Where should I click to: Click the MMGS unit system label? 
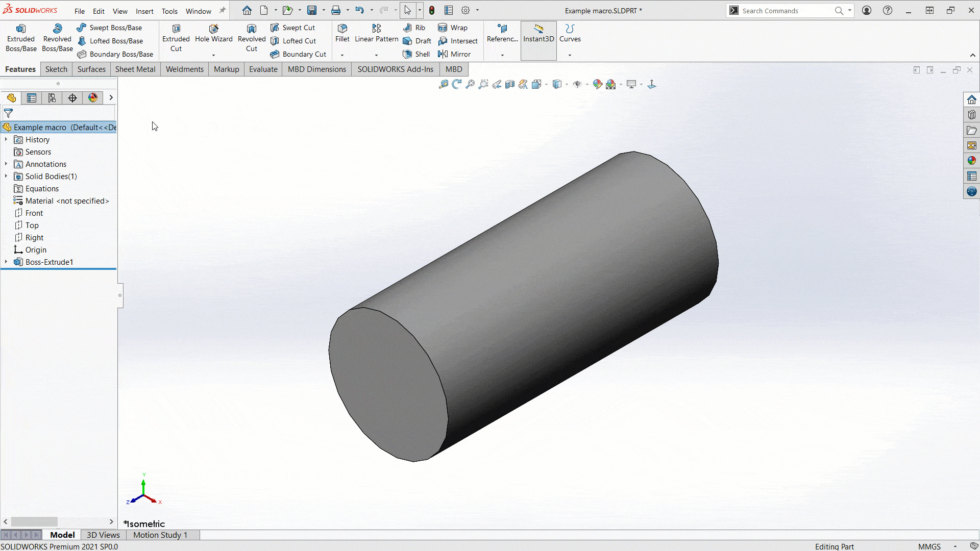coord(929,546)
